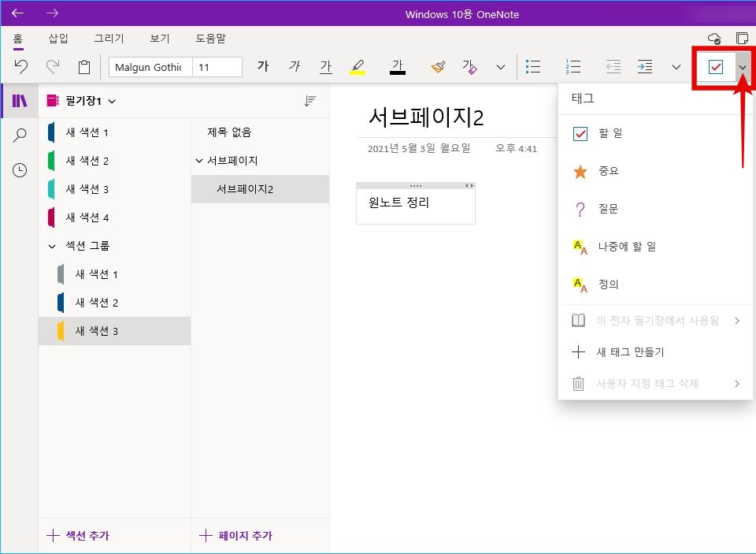Show the notebooks navigation pane
The image size is (756, 554).
click(x=20, y=100)
